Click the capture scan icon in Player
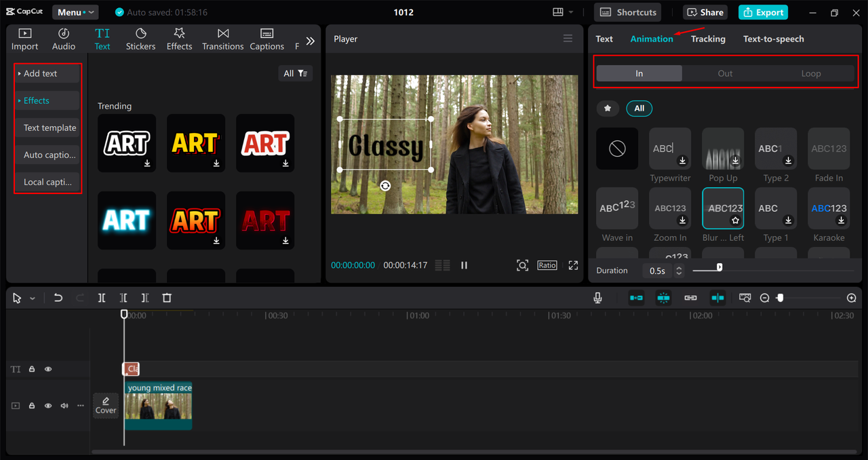Viewport: 868px width, 460px height. point(522,265)
